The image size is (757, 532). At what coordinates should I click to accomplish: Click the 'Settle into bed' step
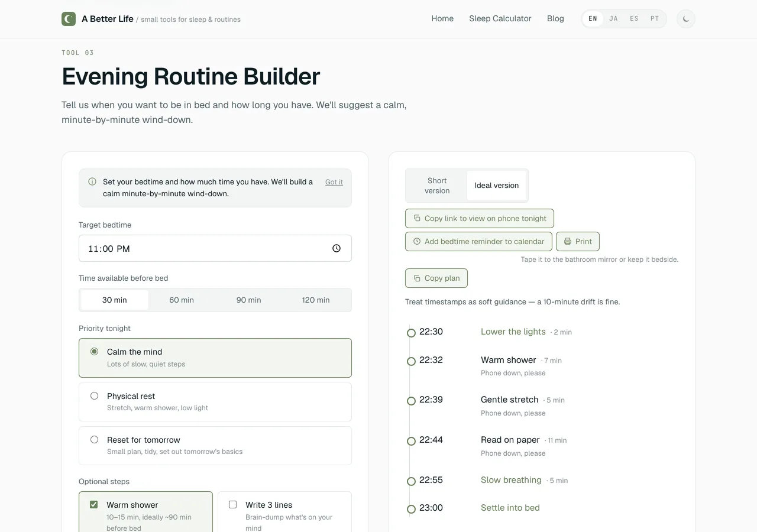click(x=510, y=508)
